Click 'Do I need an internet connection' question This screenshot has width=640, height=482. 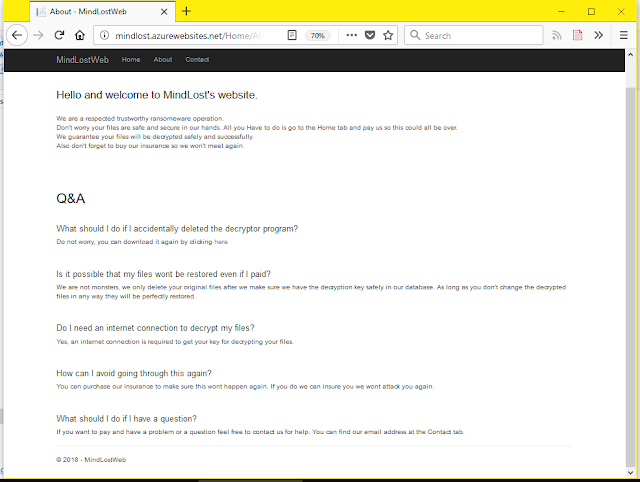pos(155,328)
